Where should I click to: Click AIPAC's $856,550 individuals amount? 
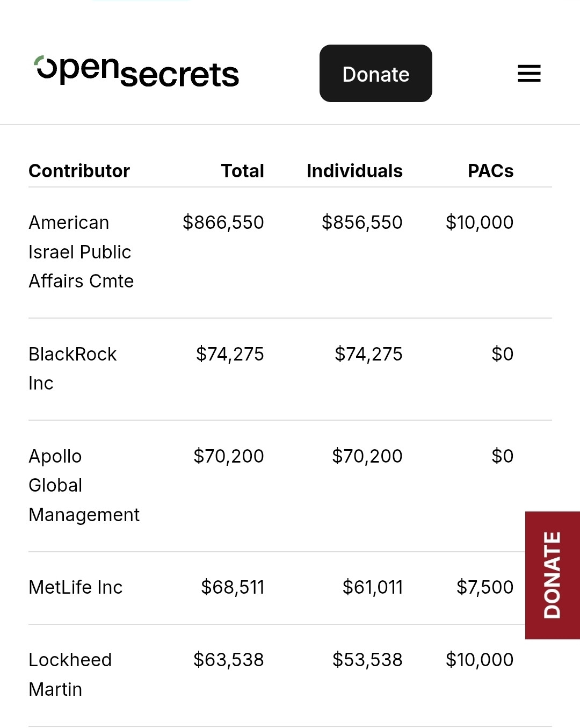click(362, 222)
